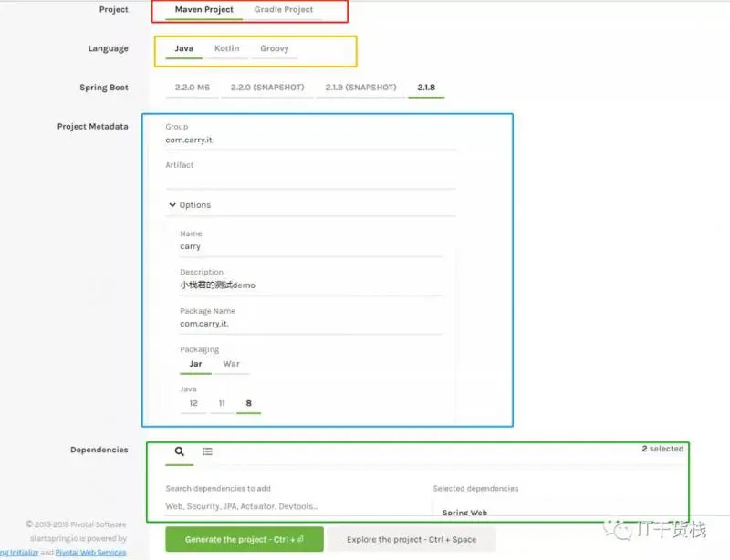Viewport: 730px width, 560px height.
Task: Open the Pivotal Web Services link
Action: click(x=90, y=553)
